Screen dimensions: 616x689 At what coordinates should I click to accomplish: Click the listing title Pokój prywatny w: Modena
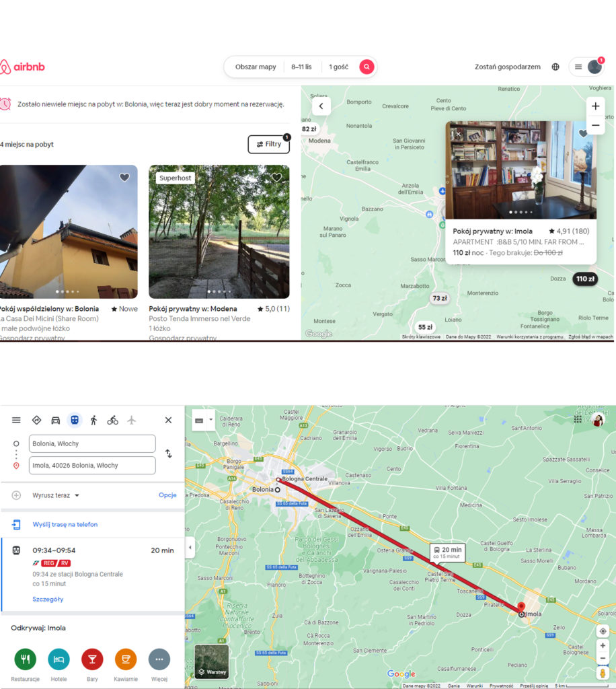193,309
